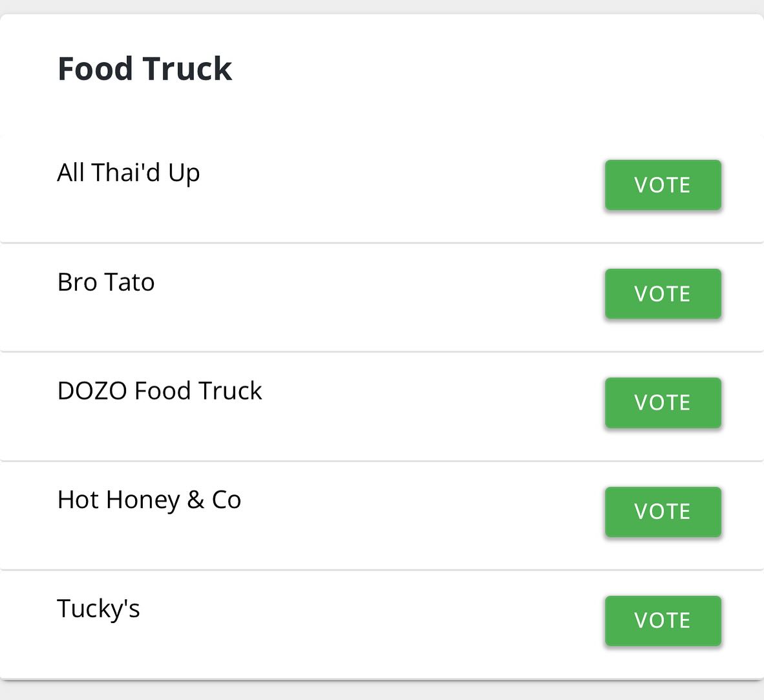This screenshot has height=700, width=764.
Task: Click the word Truck in bold heading
Action: (x=187, y=69)
